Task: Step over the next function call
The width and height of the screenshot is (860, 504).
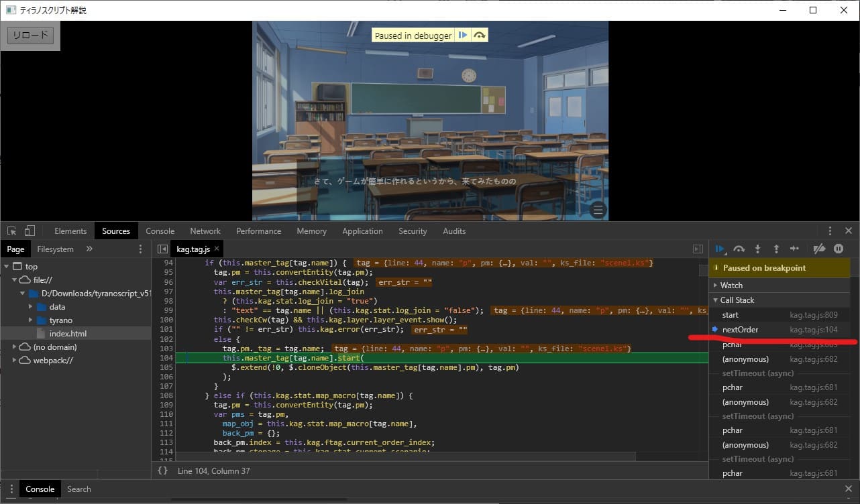Action: tap(739, 249)
